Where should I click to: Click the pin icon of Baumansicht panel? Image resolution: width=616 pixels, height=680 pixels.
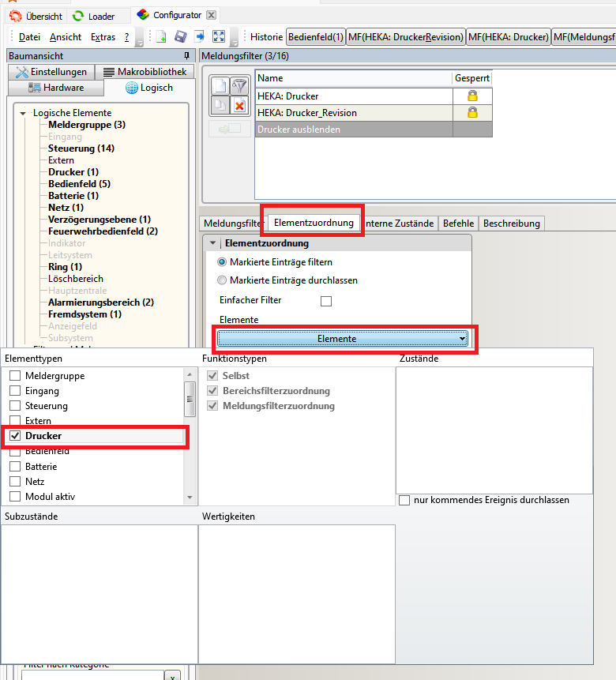pos(186,55)
